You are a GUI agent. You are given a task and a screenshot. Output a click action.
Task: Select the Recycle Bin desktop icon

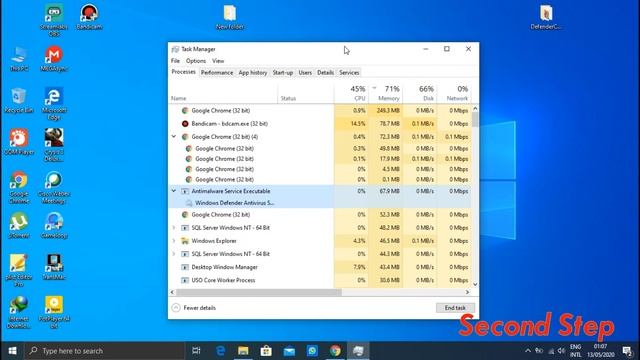19,100
